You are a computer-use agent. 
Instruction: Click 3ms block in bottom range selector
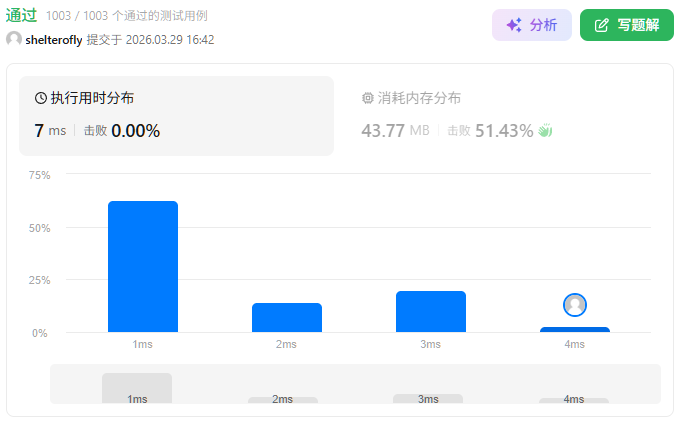428,398
